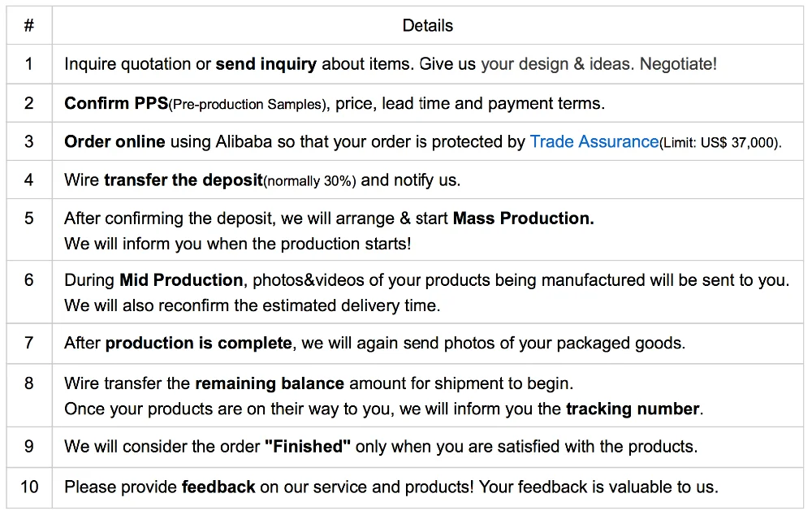
Task: Click the 'Limit: US$ 37,000' note
Action: pos(721,143)
